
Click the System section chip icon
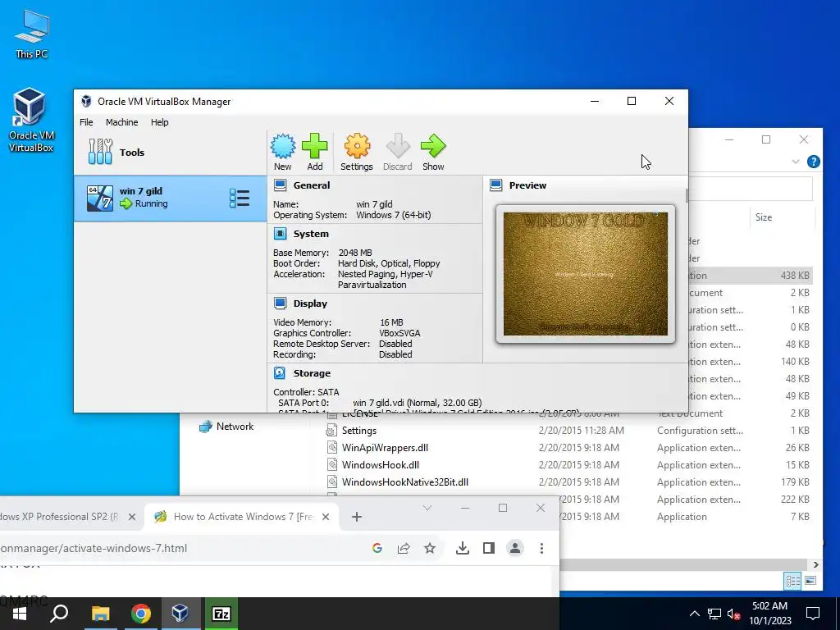(281, 234)
